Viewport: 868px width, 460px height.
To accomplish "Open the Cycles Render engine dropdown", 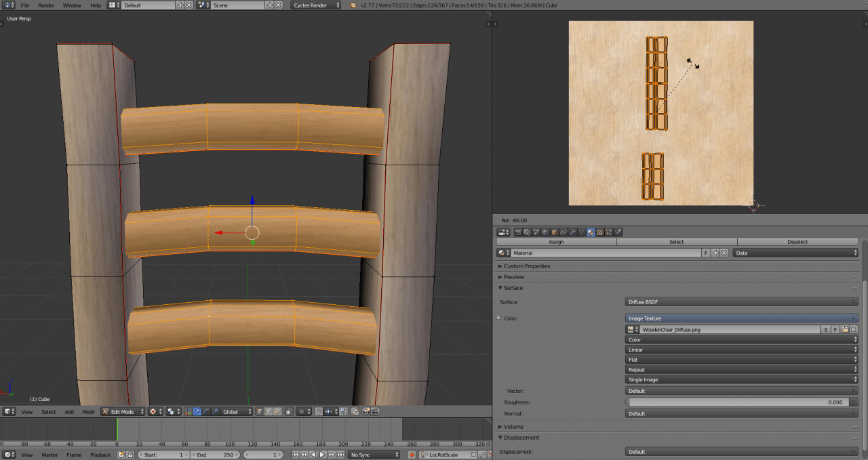I will [x=316, y=5].
